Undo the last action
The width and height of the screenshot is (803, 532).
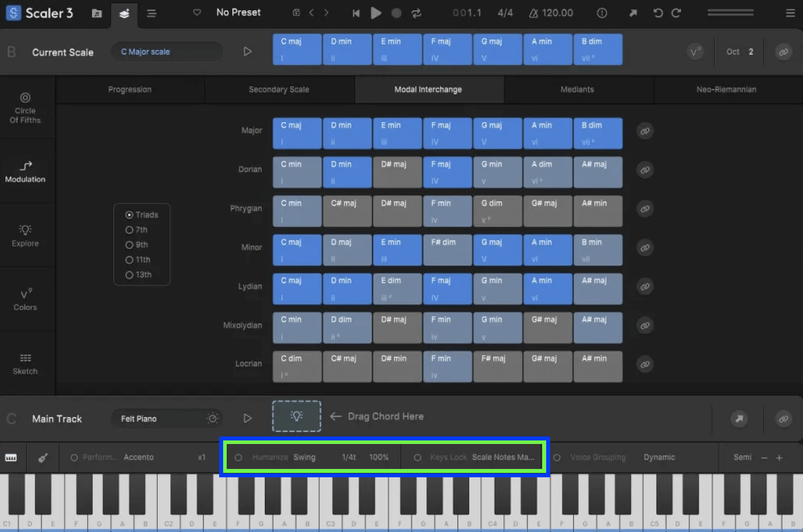(x=658, y=13)
